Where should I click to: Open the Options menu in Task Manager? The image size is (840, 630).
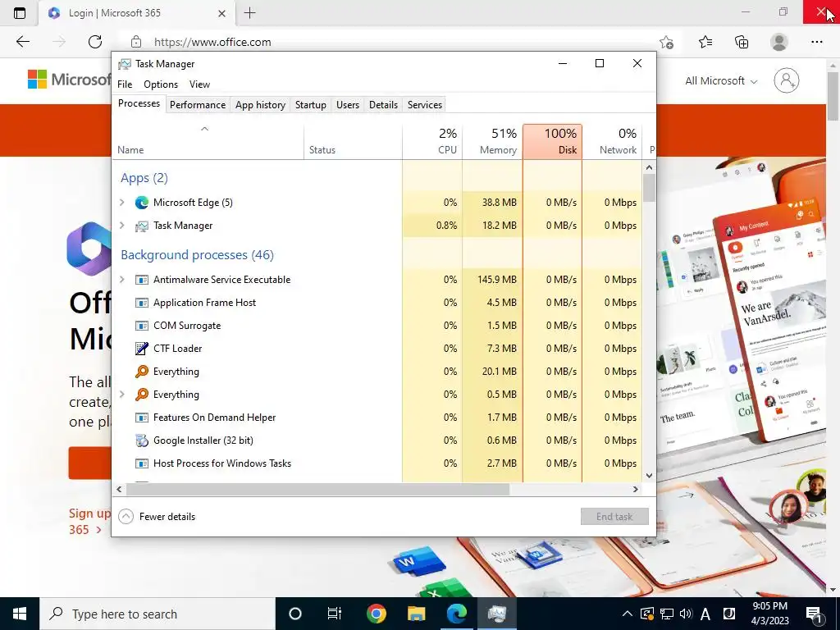pos(161,84)
